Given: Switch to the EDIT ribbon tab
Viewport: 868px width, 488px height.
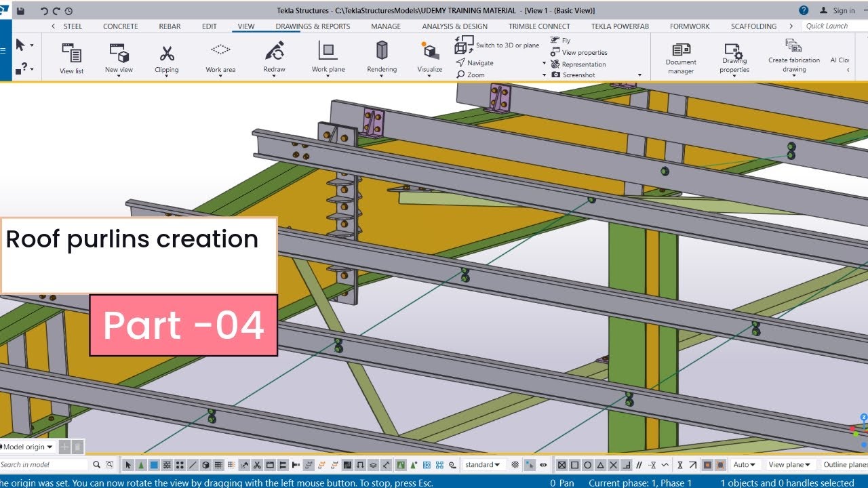Looking at the screenshot, I should click(x=210, y=26).
